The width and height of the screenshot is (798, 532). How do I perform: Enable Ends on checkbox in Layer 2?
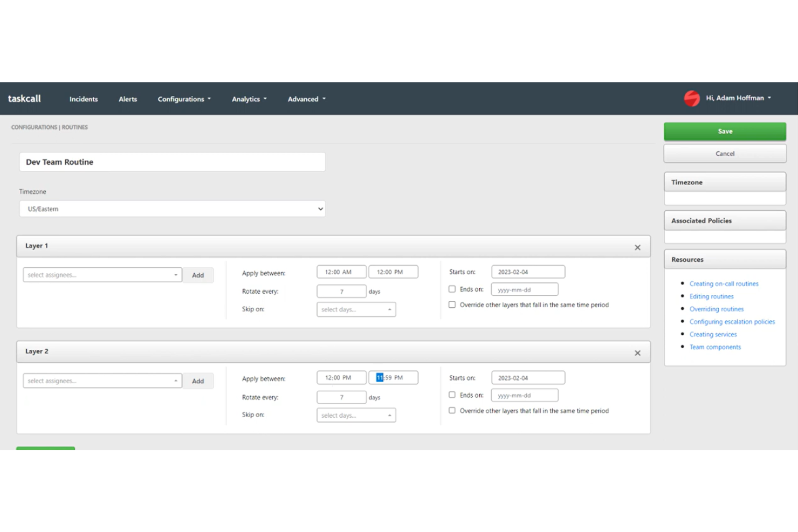click(x=452, y=395)
